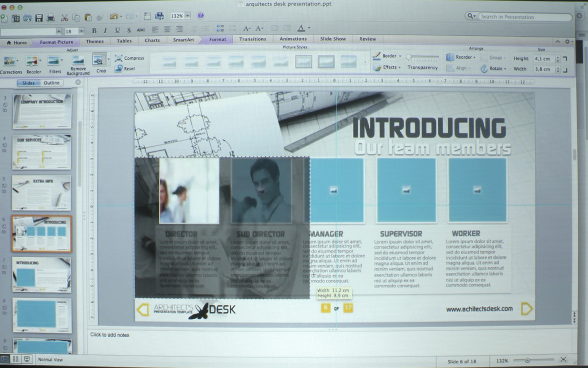The image size is (588, 368).
Task: Open ribbon settings gear menu
Action: pyautogui.click(x=569, y=41)
